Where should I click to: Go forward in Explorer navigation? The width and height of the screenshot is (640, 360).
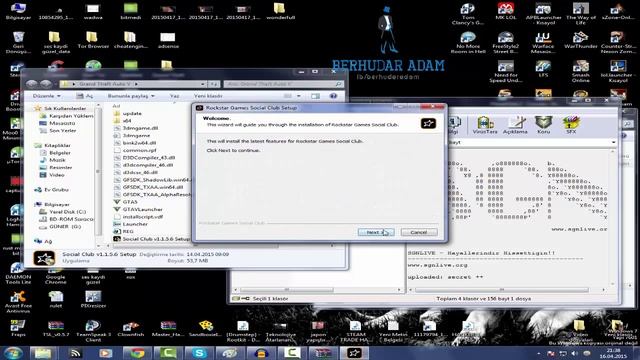tap(45, 84)
